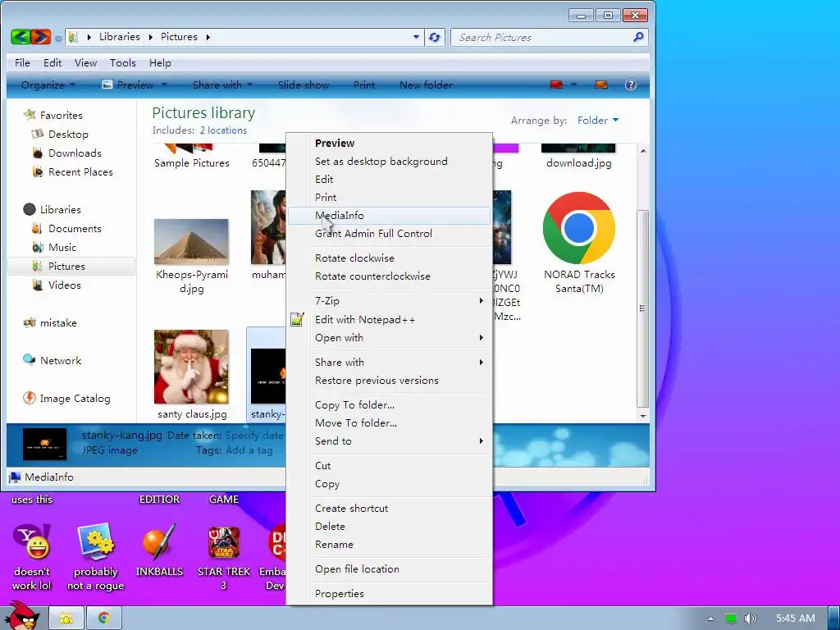Click the change view icon in toolbar
This screenshot has width=840, height=630.
coord(556,84)
